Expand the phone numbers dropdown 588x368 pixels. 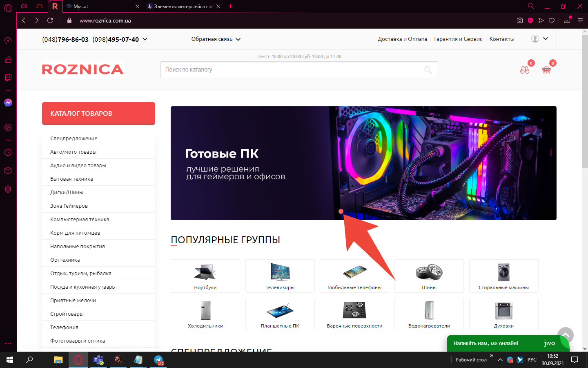[x=145, y=39]
